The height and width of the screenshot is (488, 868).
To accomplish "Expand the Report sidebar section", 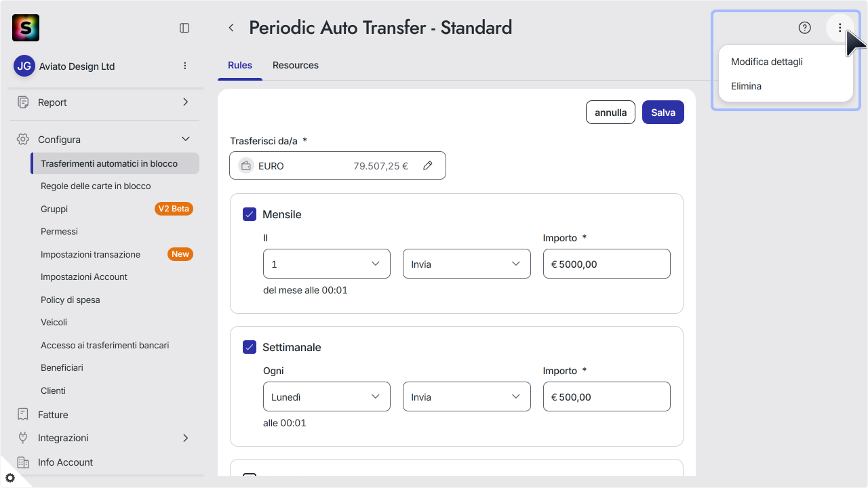I will pyautogui.click(x=104, y=102).
